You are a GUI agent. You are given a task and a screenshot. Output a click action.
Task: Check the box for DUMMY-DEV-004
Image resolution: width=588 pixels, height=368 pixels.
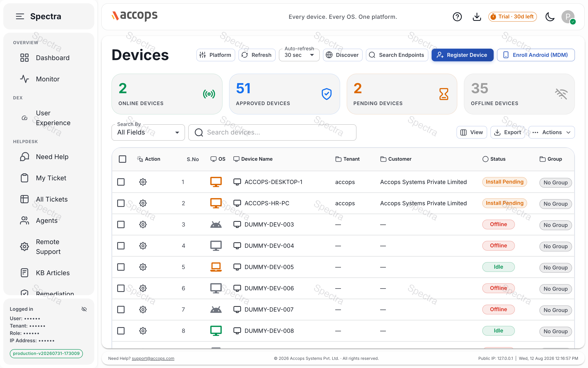click(121, 246)
